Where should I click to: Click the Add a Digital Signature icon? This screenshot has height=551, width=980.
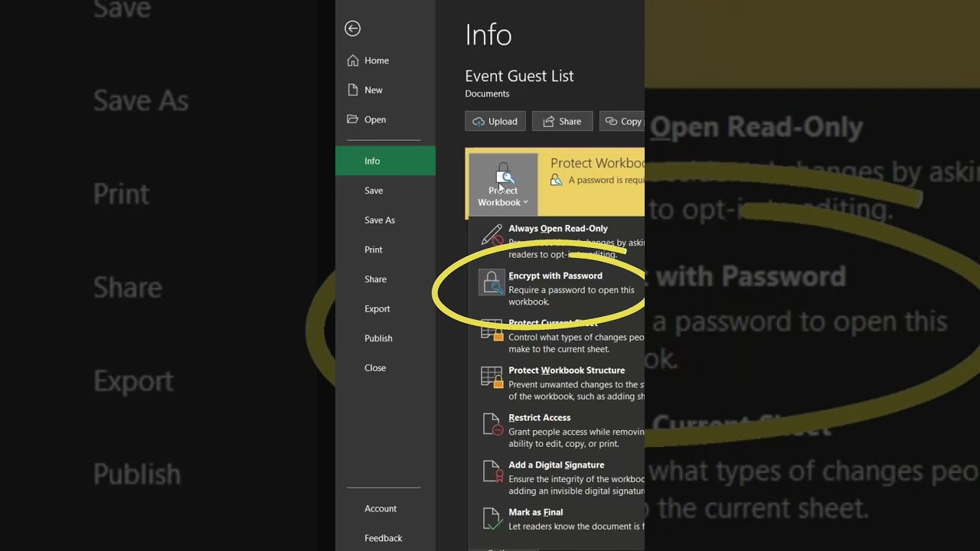(492, 472)
